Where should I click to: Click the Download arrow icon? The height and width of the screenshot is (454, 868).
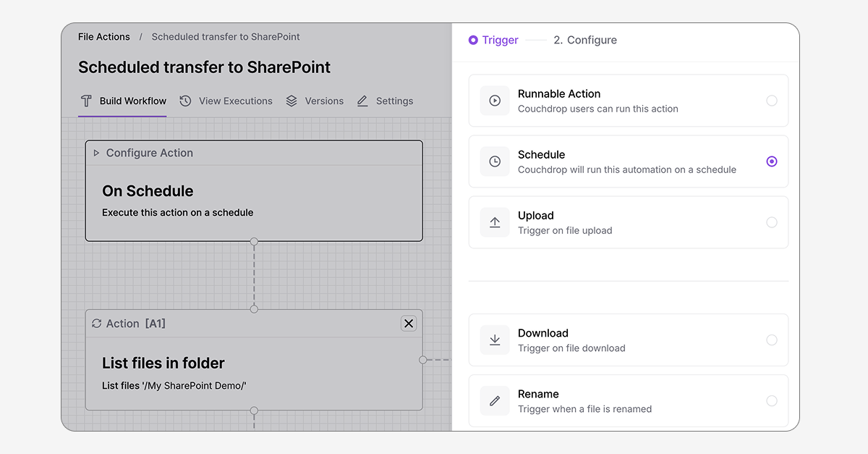click(x=495, y=340)
